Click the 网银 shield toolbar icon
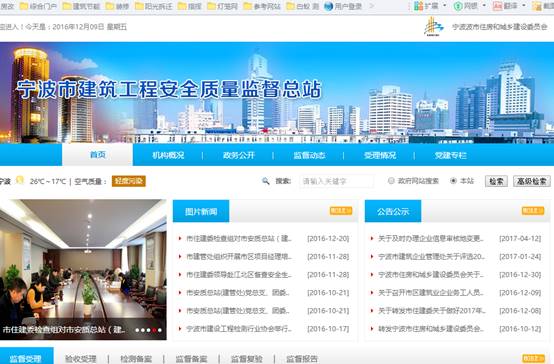This screenshot has height=364, width=554. (458, 6)
